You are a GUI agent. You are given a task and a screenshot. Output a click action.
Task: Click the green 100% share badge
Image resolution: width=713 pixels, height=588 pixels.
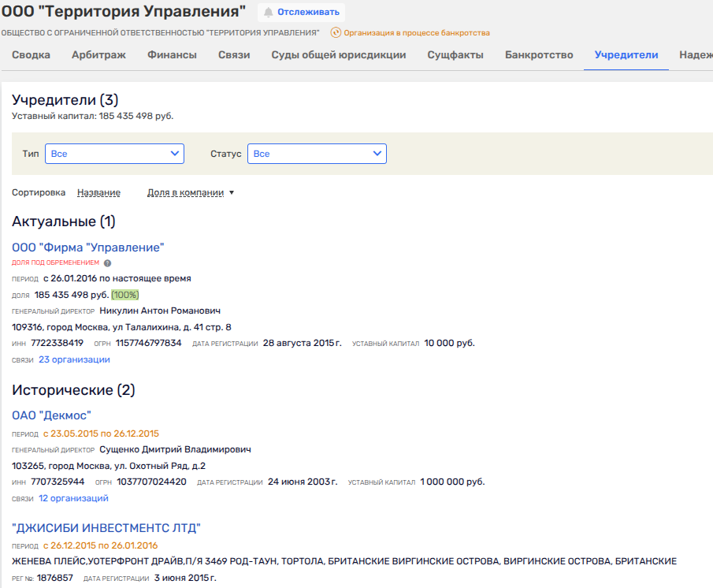[x=124, y=295]
